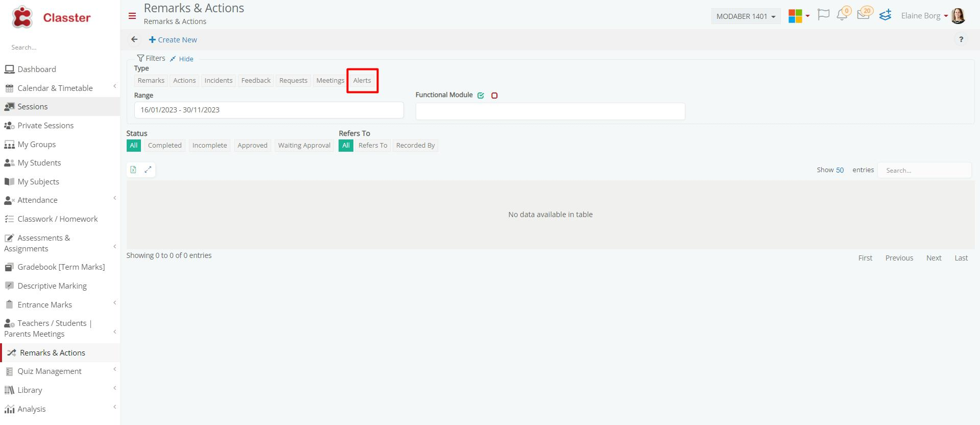Open the flag icon in header
980x425 pixels.
pos(823,15)
